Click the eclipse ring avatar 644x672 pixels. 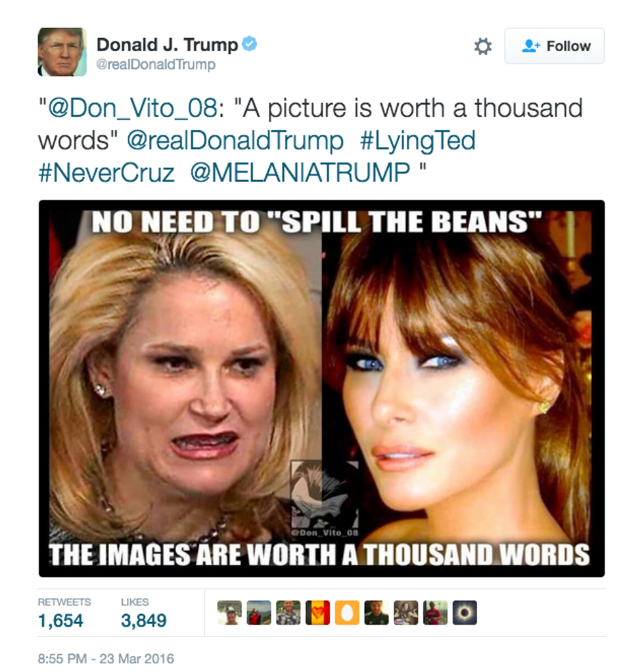point(465,612)
